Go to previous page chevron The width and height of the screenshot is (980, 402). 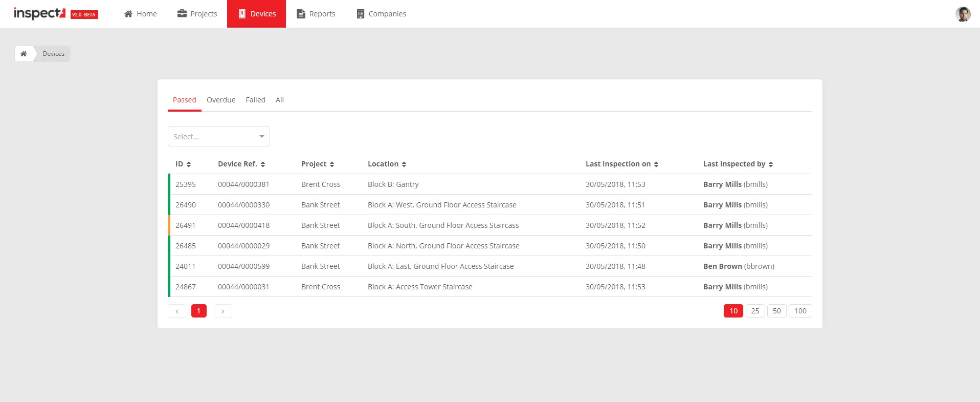[x=177, y=311]
